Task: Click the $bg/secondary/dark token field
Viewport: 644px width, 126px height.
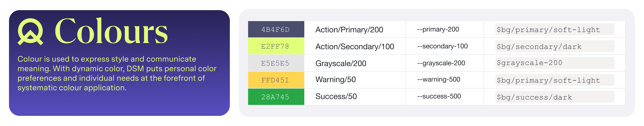Action: (x=555, y=47)
